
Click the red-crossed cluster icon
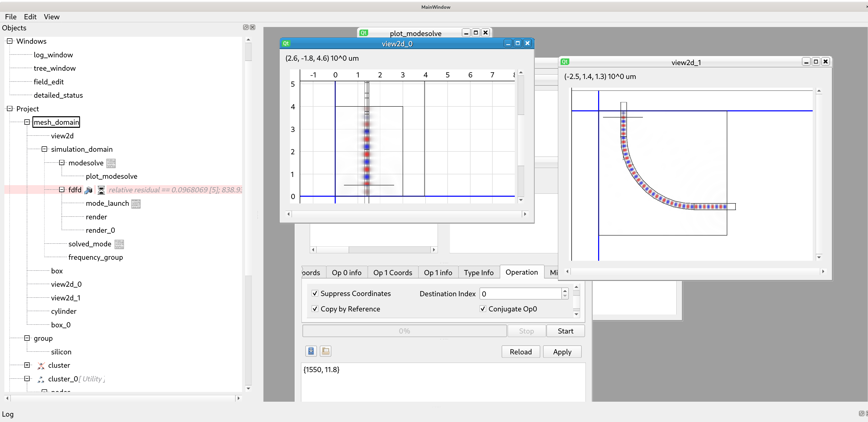(41, 365)
